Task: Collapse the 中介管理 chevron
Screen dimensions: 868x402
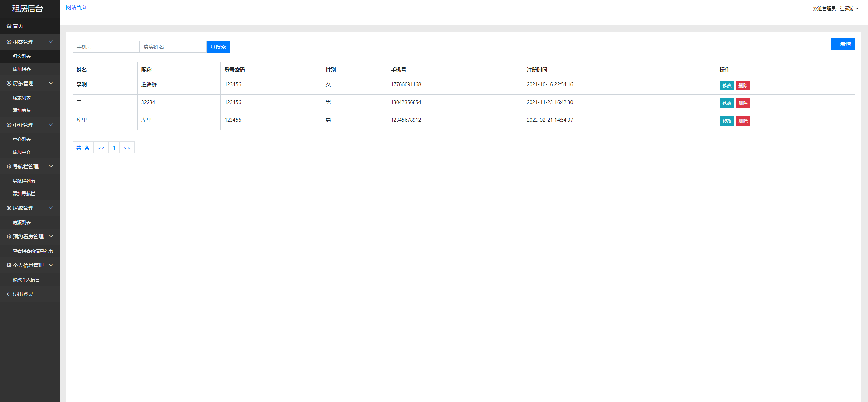Action: point(51,125)
